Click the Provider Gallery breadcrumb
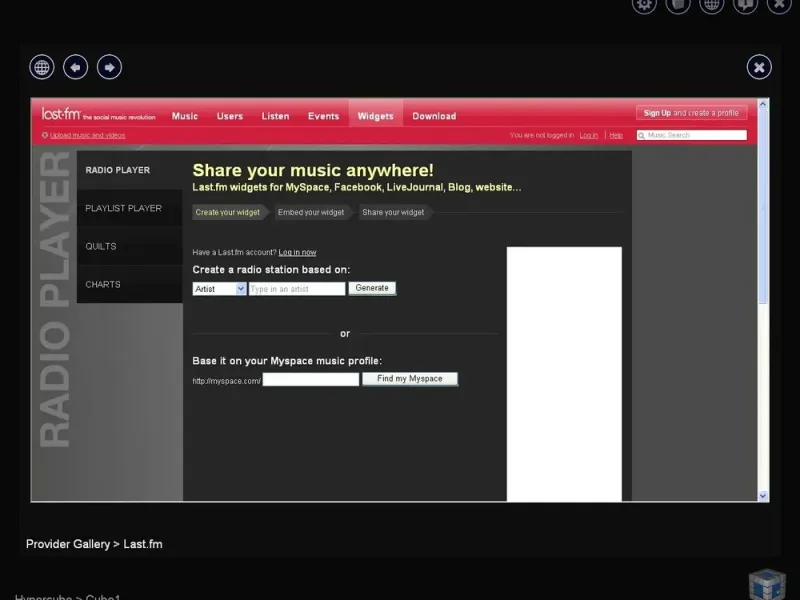This screenshot has width=800, height=600. click(68, 544)
